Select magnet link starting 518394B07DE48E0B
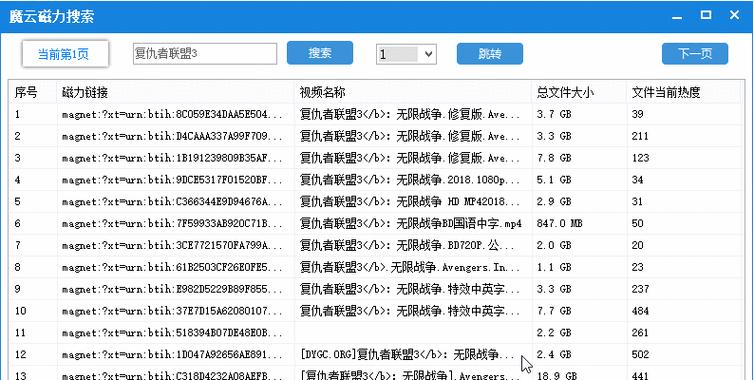Image resolution: width=754 pixels, height=380 pixels. point(172,332)
